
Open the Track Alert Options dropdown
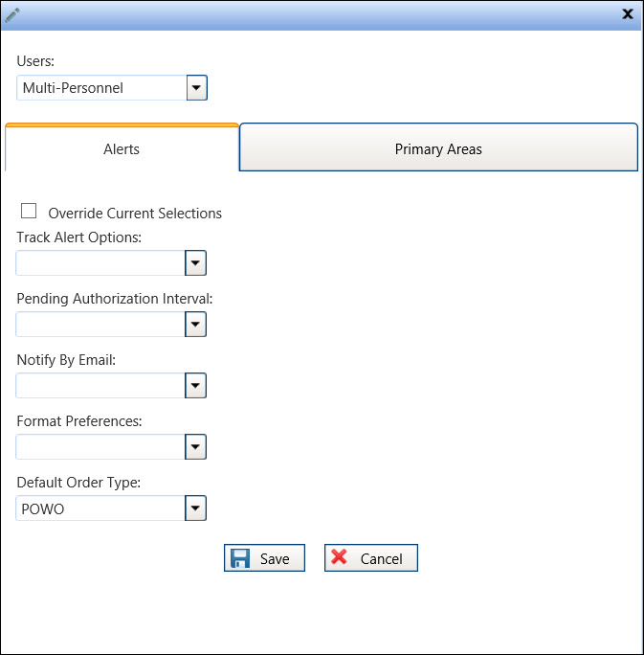[x=196, y=263]
